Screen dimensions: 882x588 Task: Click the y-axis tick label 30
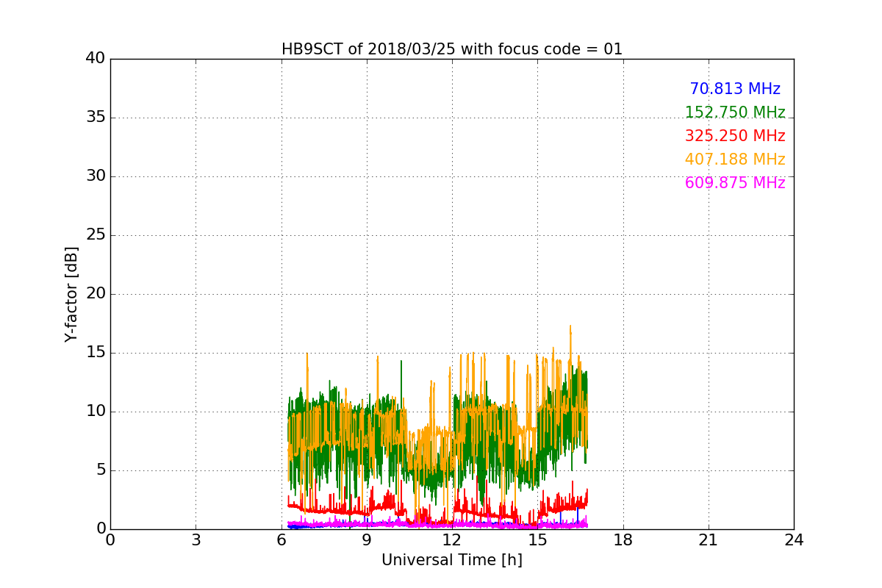point(96,176)
